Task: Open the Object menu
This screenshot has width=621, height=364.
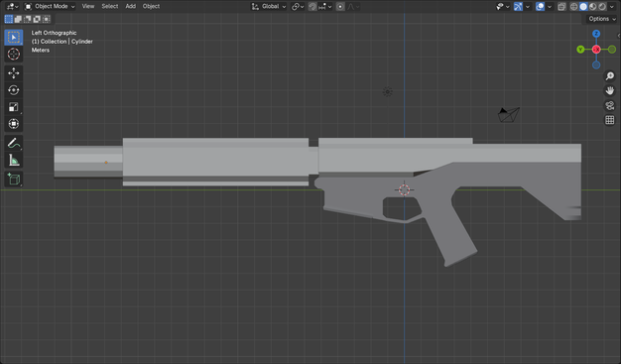Action: click(151, 6)
